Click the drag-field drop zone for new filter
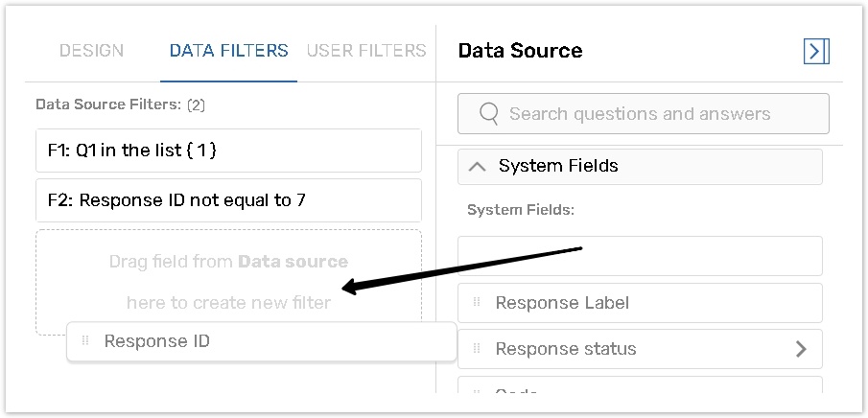The height and width of the screenshot is (418, 868). (228, 278)
